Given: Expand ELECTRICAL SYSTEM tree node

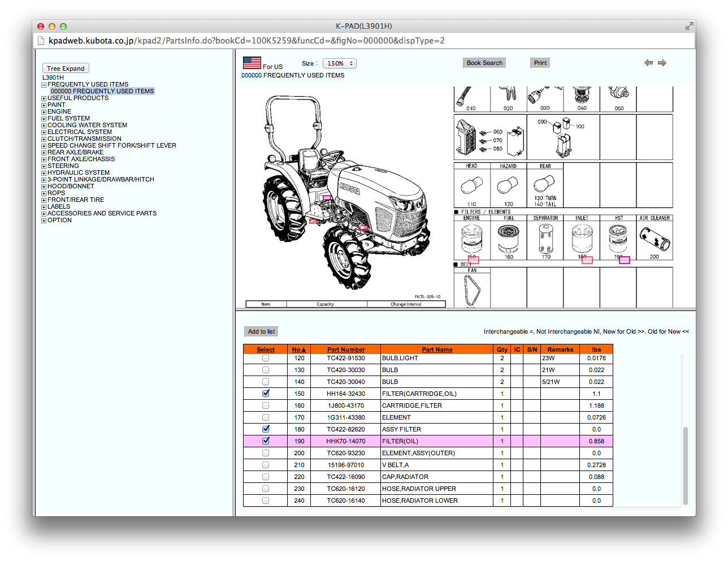Looking at the screenshot, I should tap(44, 132).
